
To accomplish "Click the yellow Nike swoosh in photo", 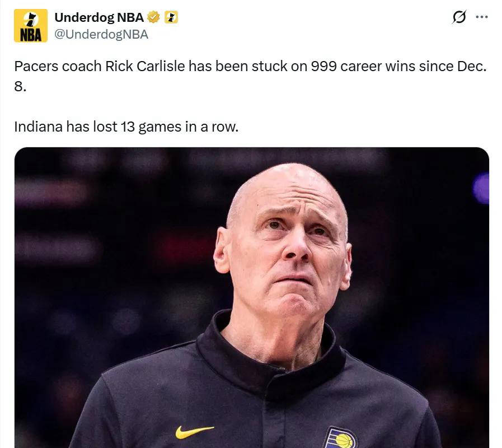I will 194,432.
